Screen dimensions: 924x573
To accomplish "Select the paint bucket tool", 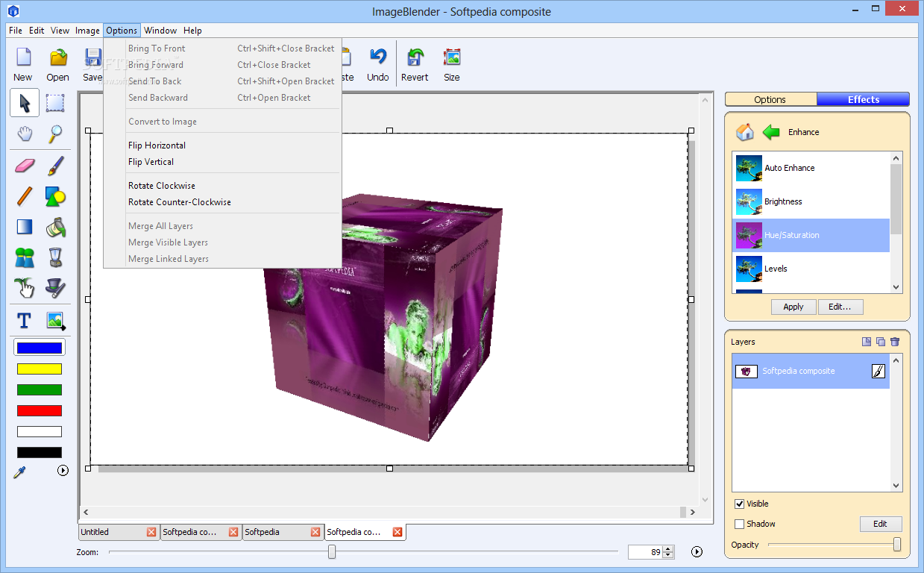I will click(55, 227).
